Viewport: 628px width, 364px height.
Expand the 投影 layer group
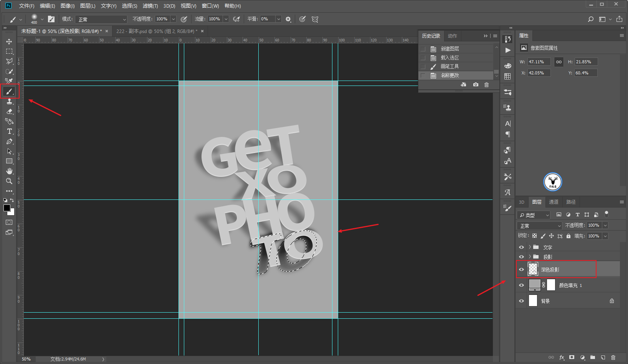pyautogui.click(x=530, y=257)
